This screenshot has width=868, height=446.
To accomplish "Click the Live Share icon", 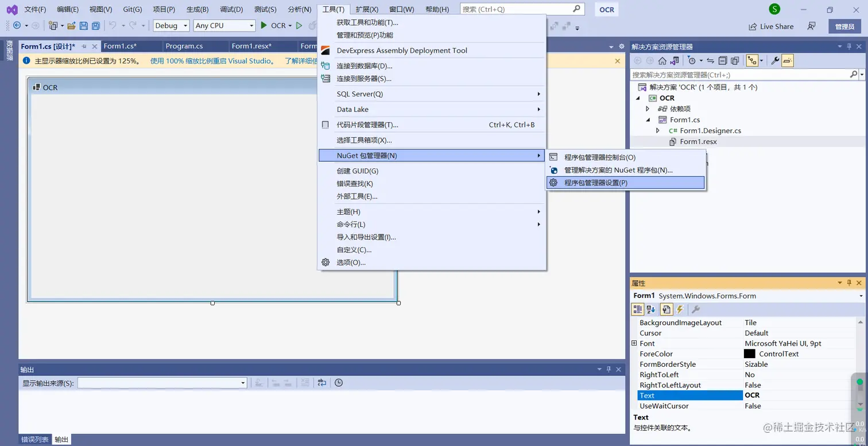I will [x=753, y=26].
